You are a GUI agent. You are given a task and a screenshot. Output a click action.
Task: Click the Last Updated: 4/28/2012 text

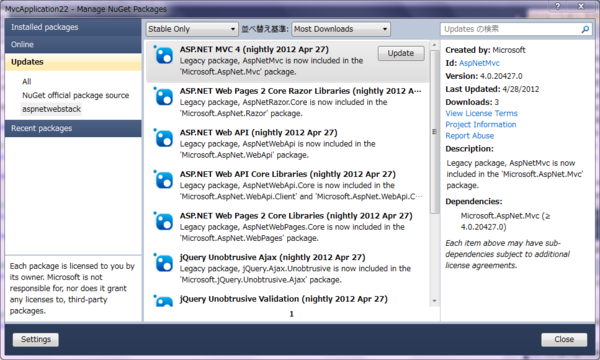492,89
